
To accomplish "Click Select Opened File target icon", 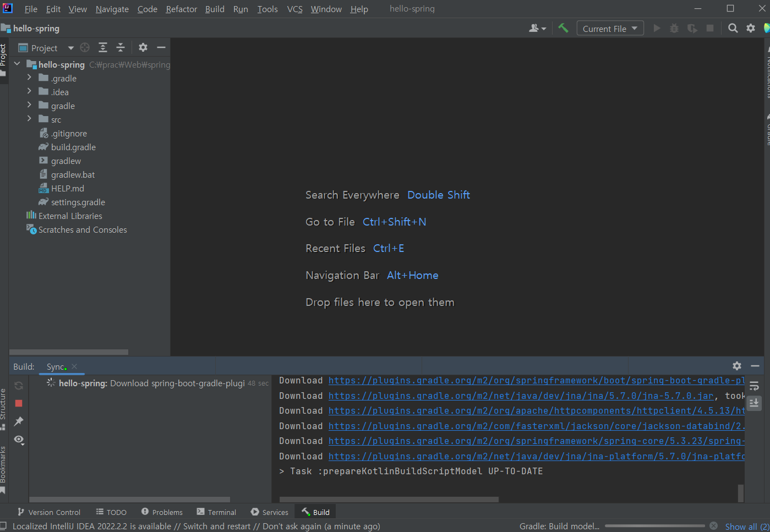I will click(85, 47).
